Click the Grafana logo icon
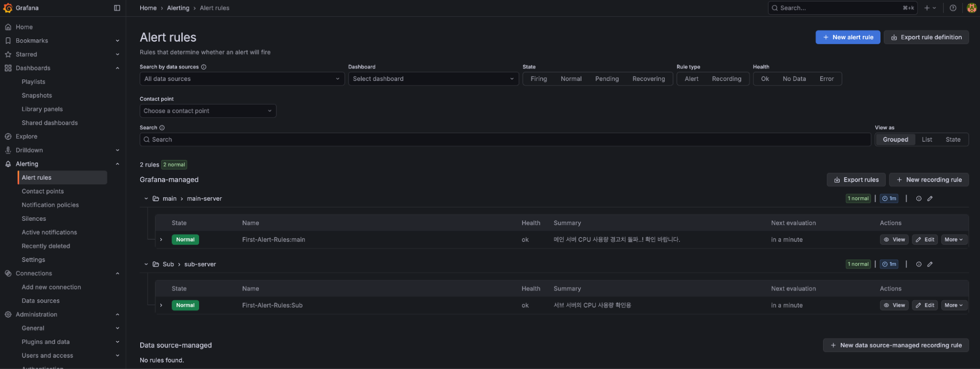Viewport: 980px width, 369px height. (x=8, y=8)
